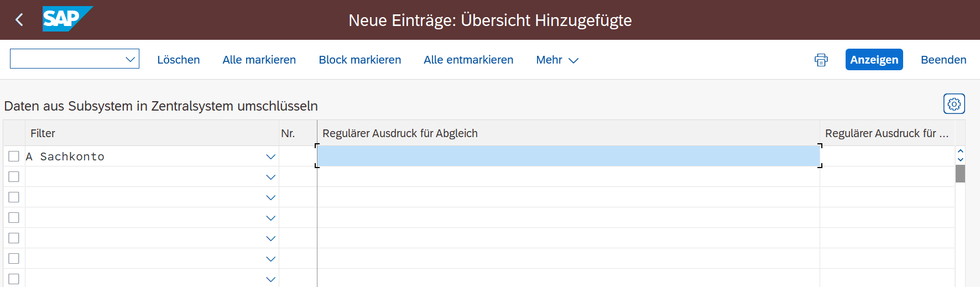Click scroll up arrow in table
The height and width of the screenshot is (287, 980).
click(x=961, y=151)
